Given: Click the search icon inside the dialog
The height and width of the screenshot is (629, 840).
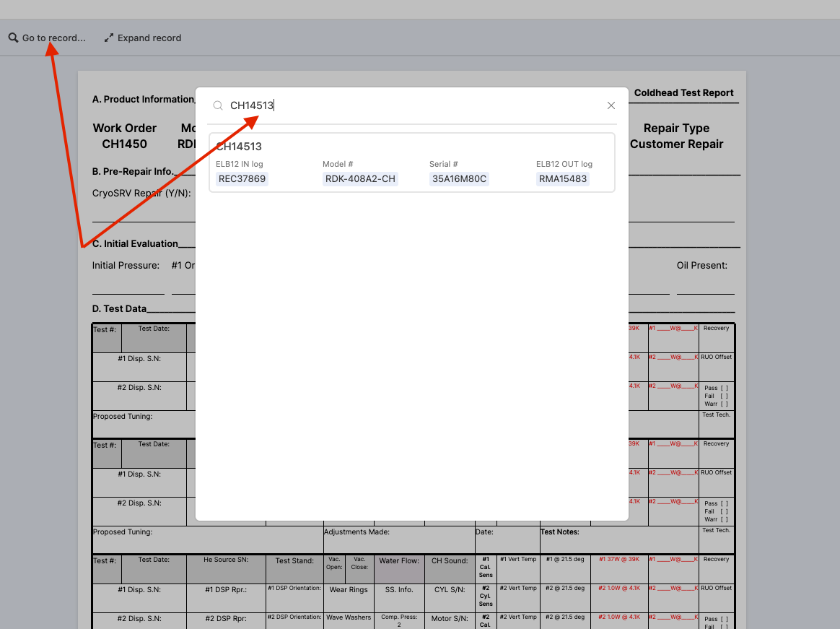Looking at the screenshot, I should tap(218, 105).
